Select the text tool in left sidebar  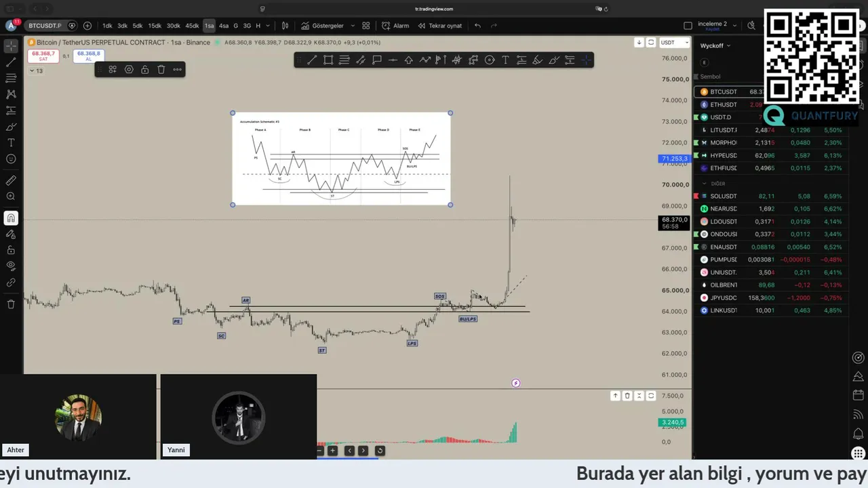point(11,143)
